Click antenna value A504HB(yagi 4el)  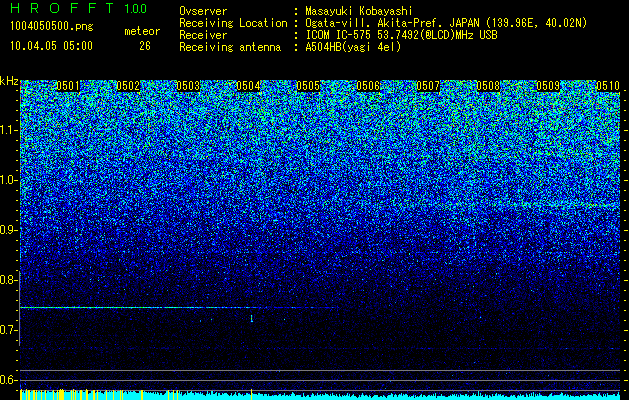353,47
